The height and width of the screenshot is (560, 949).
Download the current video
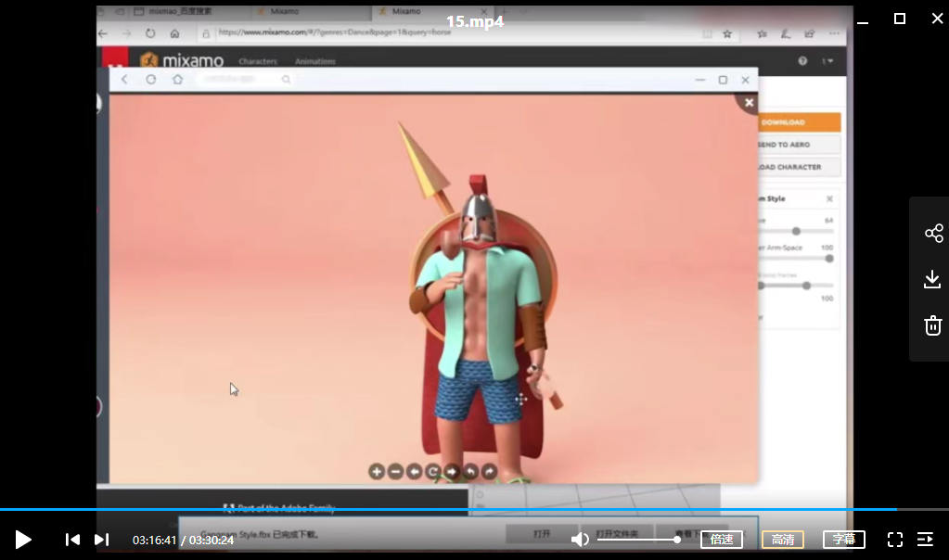[933, 279]
